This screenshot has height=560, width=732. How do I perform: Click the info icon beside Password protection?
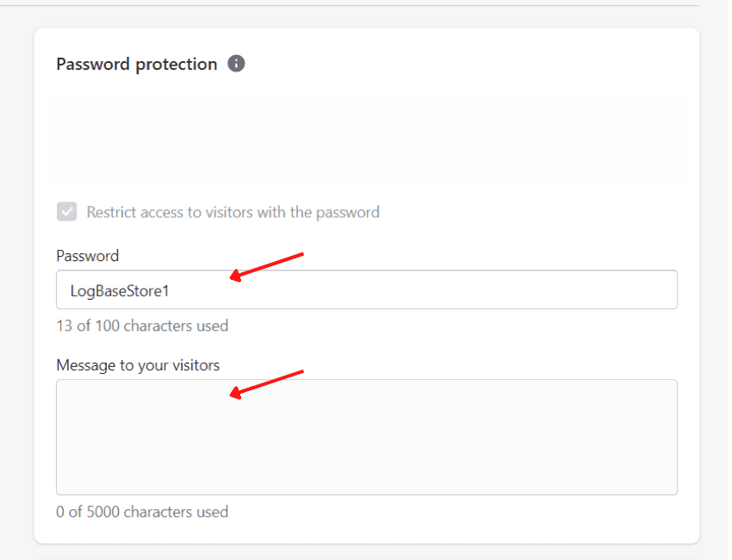point(236,64)
